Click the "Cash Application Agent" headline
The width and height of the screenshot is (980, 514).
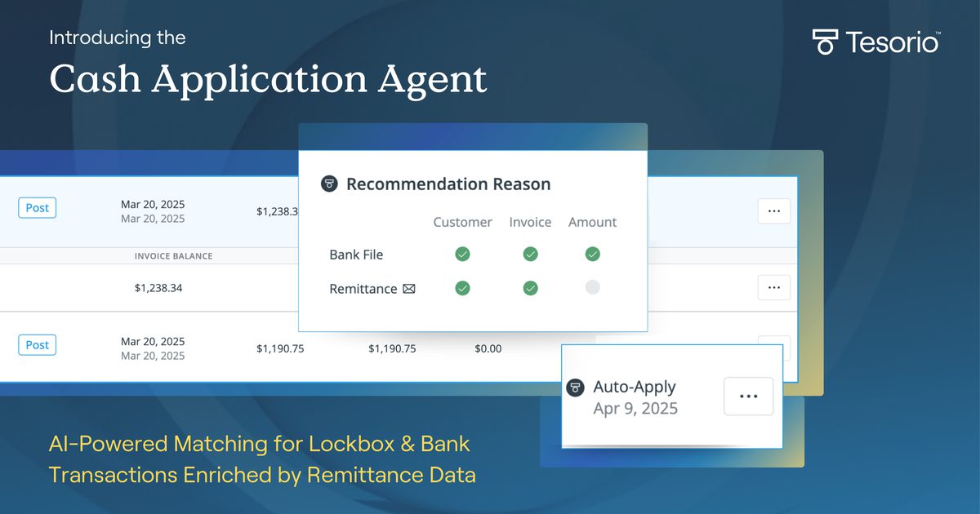268,80
